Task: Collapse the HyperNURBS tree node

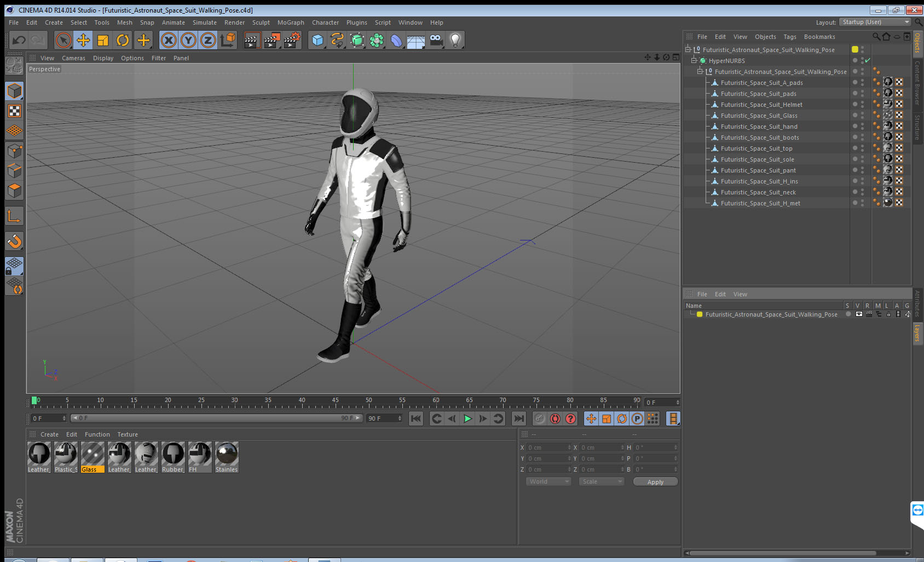Action: [694, 60]
